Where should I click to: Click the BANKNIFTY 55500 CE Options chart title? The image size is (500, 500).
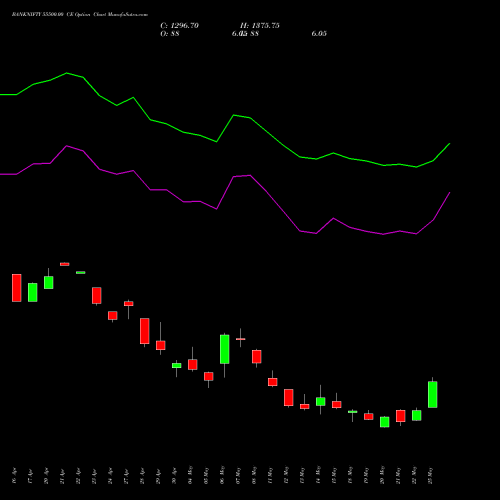pyautogui.click(x=80, y=15)
